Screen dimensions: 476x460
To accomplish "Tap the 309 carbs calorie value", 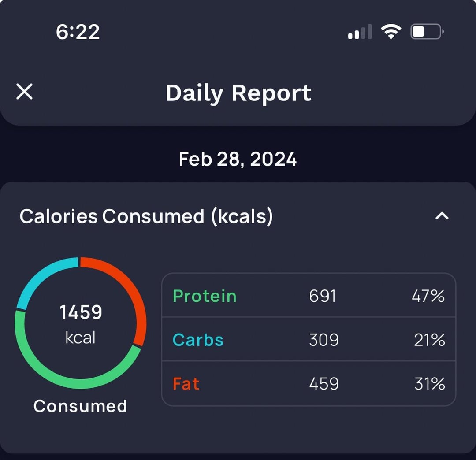I will [x=324, y=340].
